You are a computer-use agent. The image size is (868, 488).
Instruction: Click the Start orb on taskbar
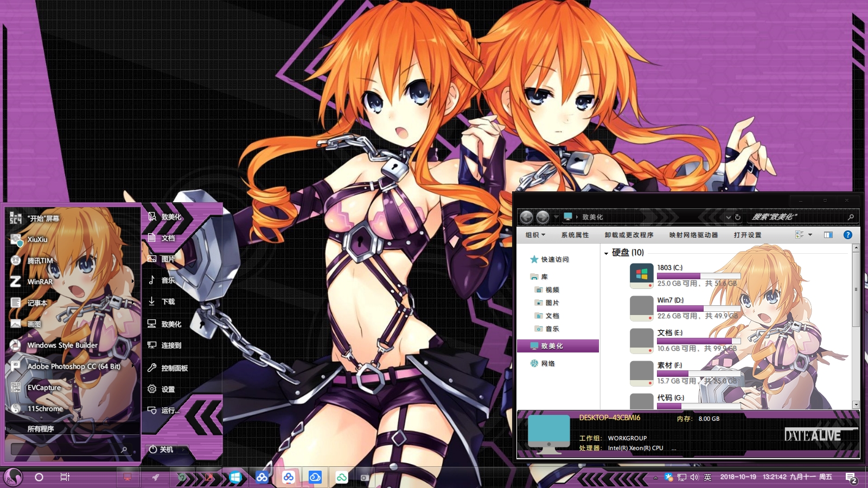click(x=12, y=477)
